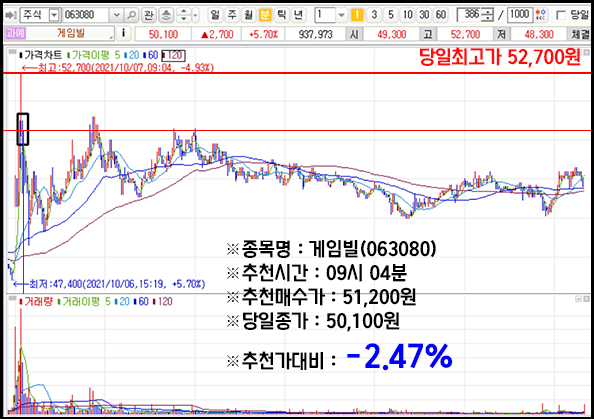Open the minute interval dropdown showing 1
Screen dimensions: 594x419
[341, 15]
